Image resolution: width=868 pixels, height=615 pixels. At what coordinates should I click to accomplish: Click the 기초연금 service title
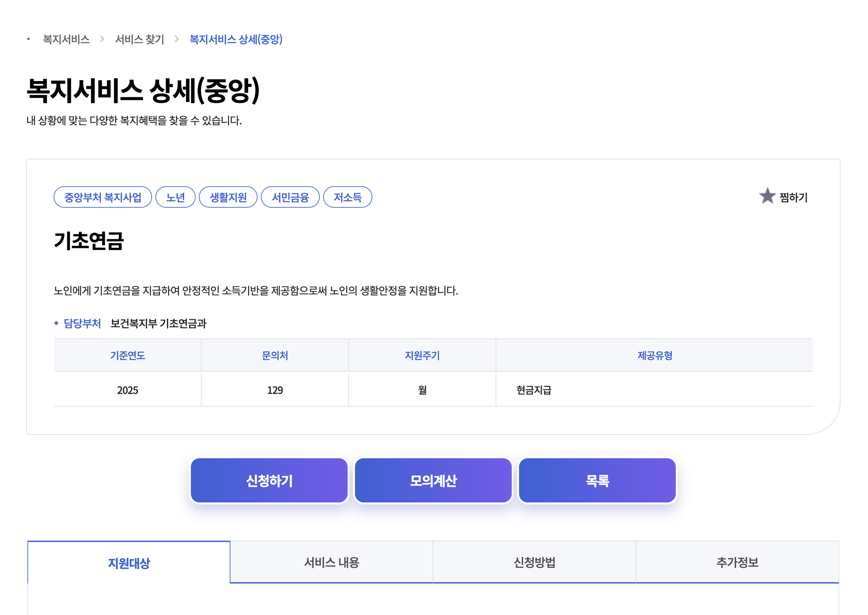pos(89,241)
